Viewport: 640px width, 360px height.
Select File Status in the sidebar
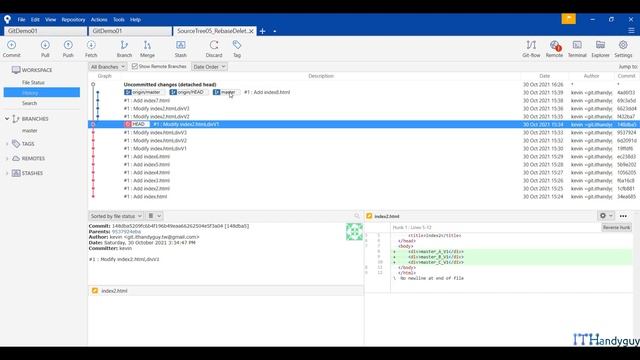click(33, 82)
